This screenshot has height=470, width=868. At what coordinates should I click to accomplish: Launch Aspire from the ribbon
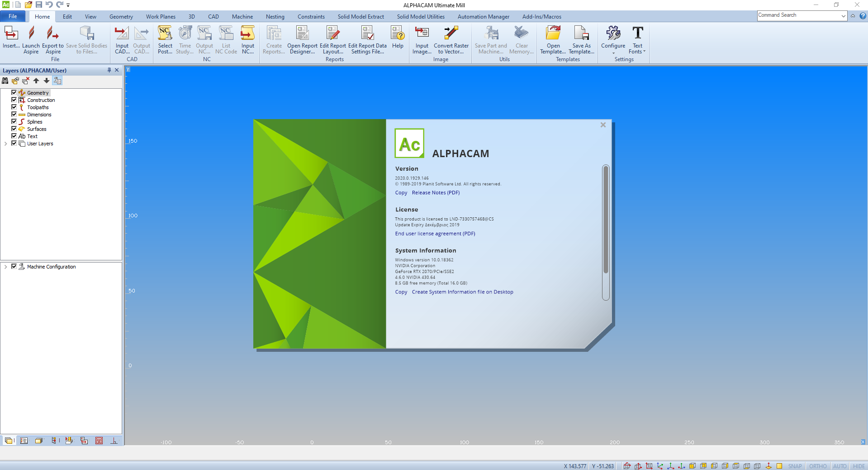pyautogui.click(x=31, y=40)
